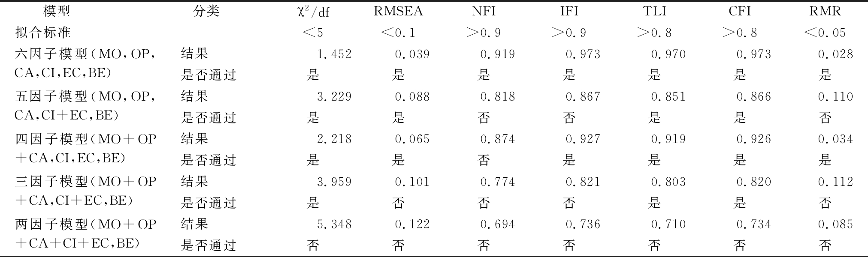Select the NFI column header

point(484,12)
